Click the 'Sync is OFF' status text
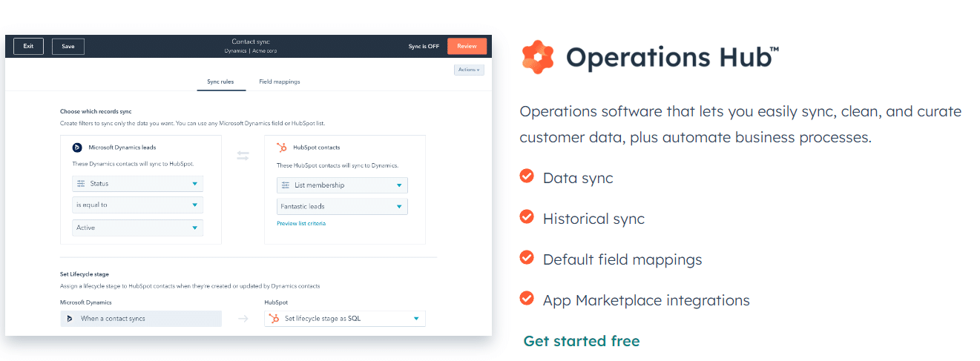 pyautogui.click(x=424, y=46)
